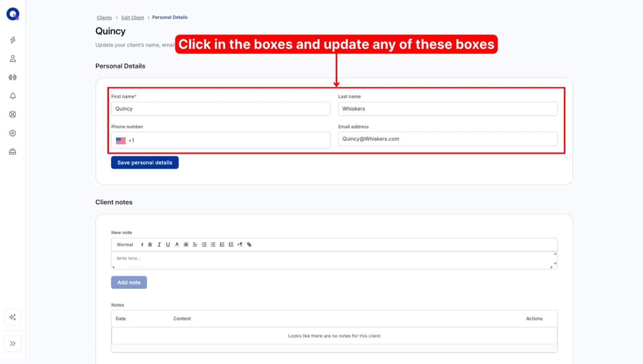The height and width of the screenshot is (364, 643).
Task: Open the lifebuoy support sidebar icon
Action: click(13, 115)
